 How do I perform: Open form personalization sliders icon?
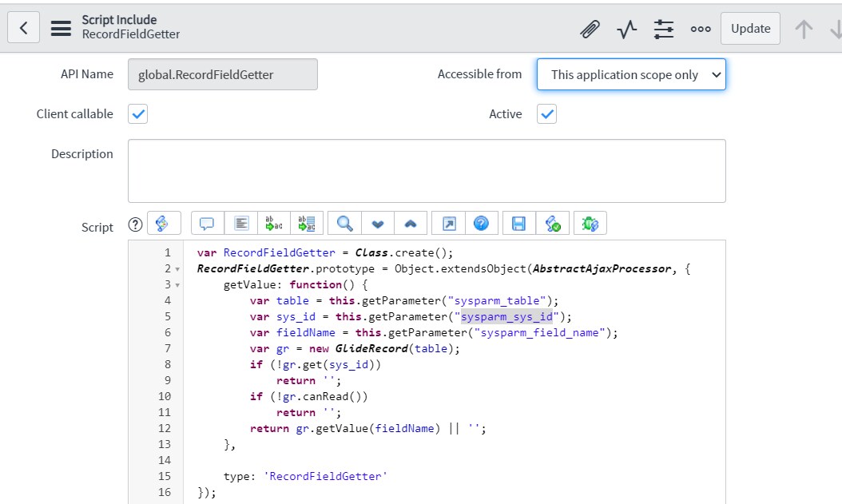(663, 28)
